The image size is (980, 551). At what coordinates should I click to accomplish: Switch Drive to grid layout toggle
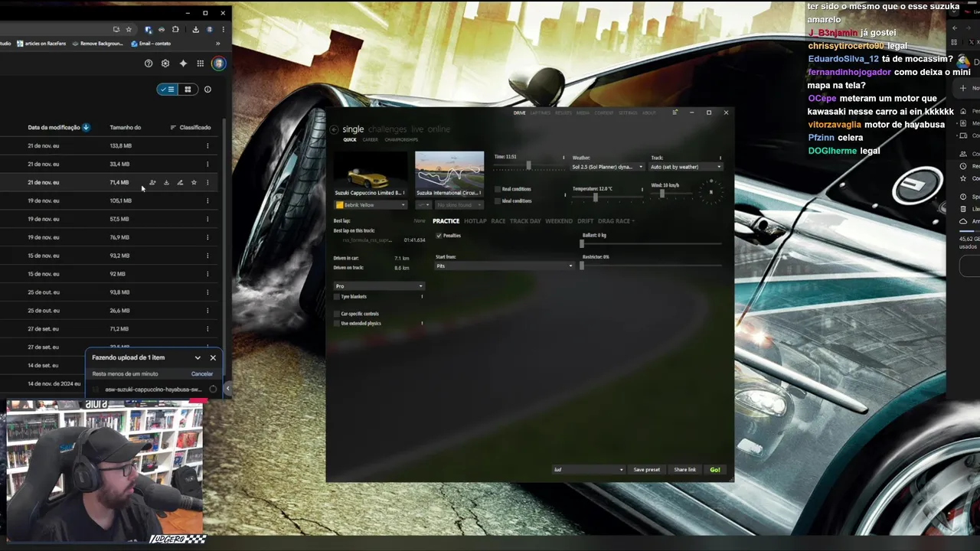[188, 90]
